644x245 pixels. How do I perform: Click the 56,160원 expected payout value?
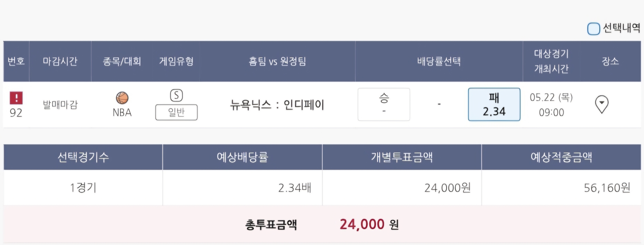607,188
